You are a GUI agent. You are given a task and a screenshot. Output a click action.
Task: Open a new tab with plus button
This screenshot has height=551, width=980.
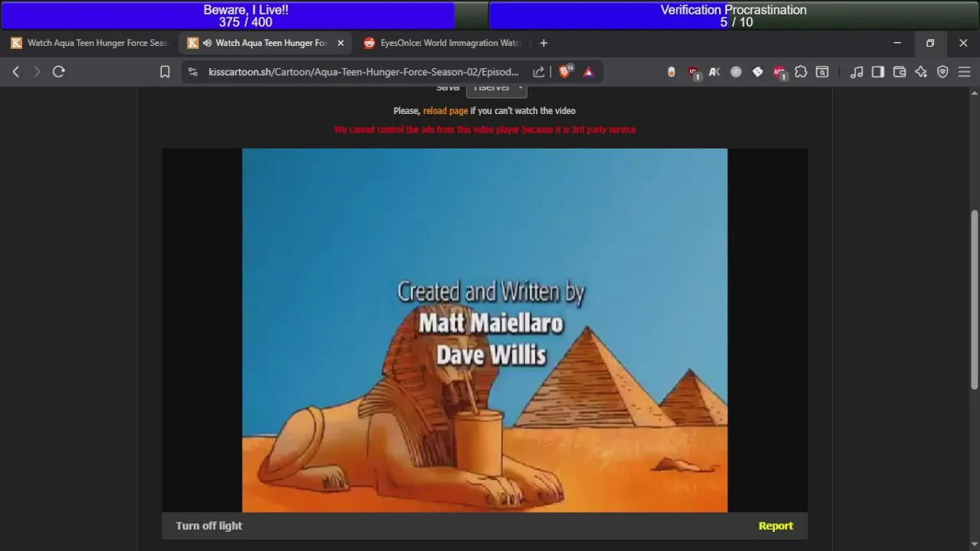544,43
